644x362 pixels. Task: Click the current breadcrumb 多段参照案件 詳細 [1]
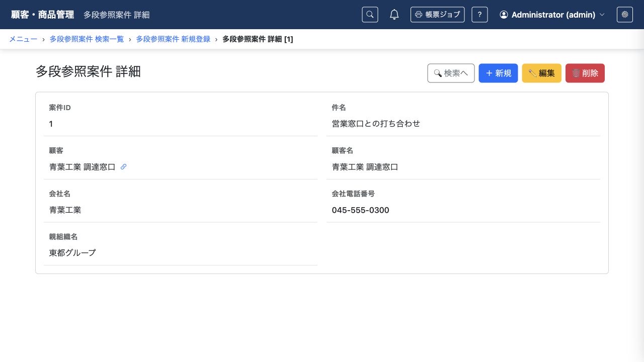pyautogui.click(x=258, y=39)
